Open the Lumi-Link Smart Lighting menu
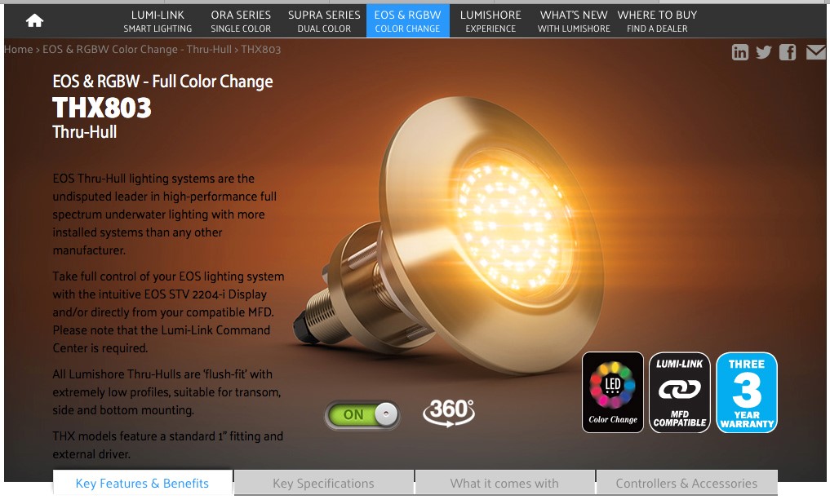 click(x=158, y=21)
